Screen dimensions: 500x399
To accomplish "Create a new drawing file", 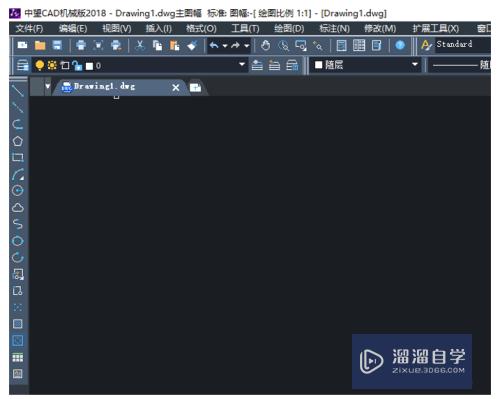I will click(22, 45).
